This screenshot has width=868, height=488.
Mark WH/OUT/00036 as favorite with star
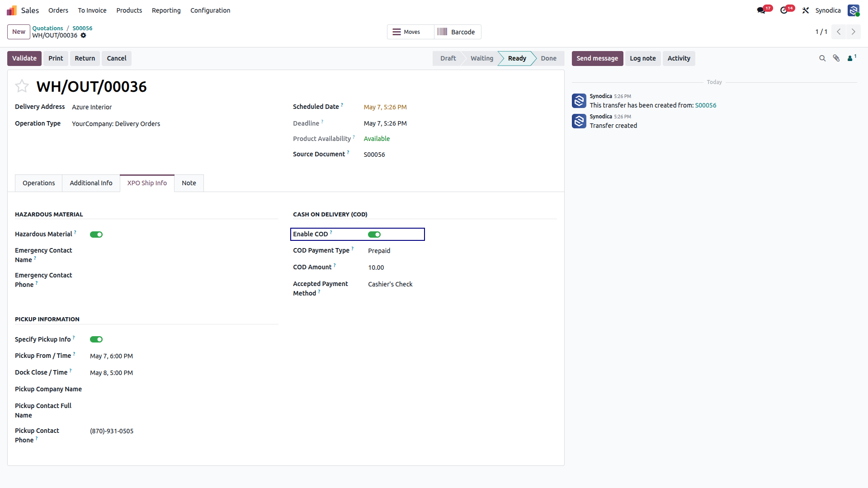[x=22, y=86]
